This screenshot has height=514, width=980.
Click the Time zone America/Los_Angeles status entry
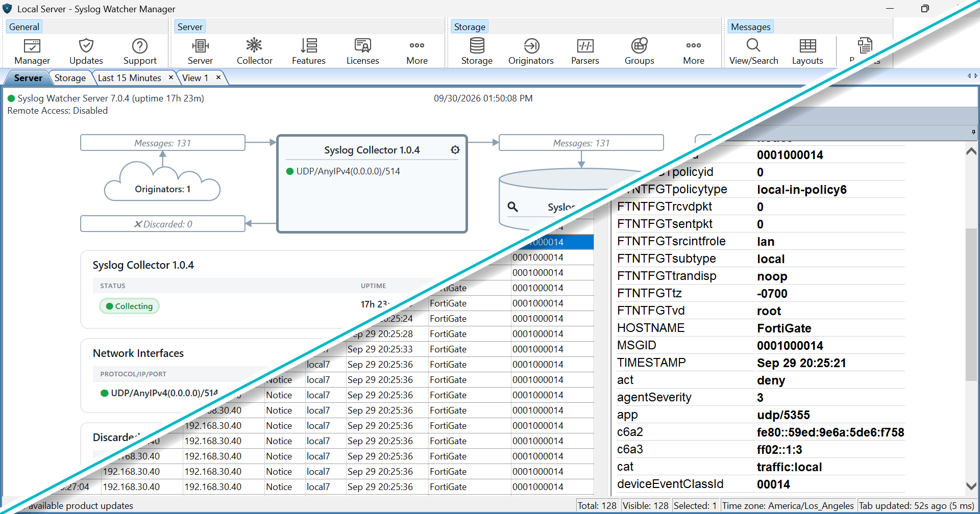pyautogui.click(x=788, y=506)
